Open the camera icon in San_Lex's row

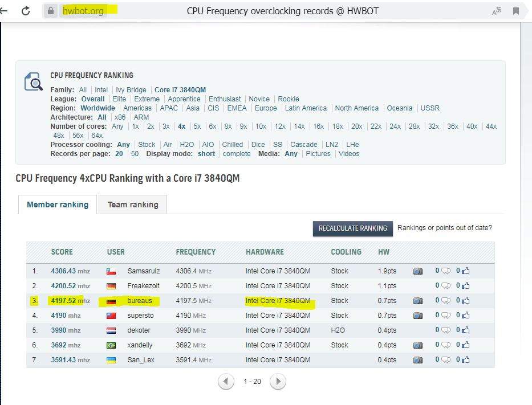[417, 360]
